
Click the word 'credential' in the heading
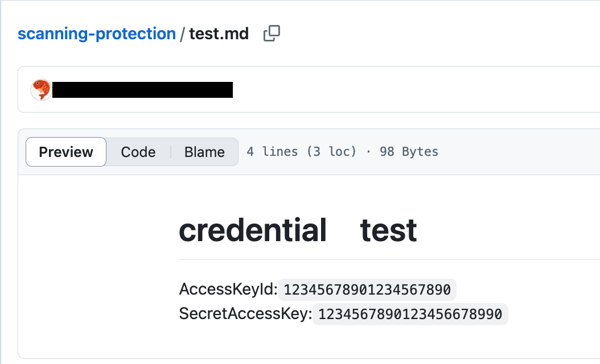point(253,230)
